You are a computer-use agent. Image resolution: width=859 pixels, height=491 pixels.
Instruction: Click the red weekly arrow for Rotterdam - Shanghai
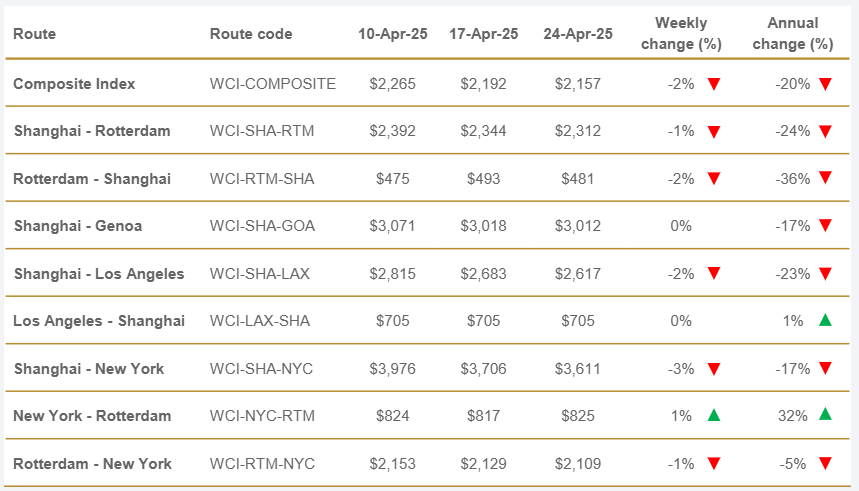(714, 179)
